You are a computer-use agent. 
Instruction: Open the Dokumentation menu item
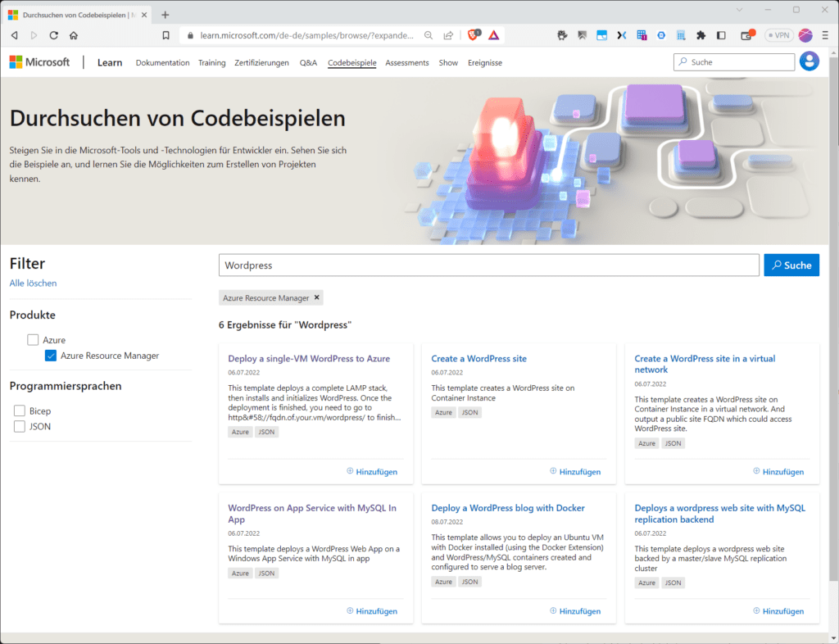point(163,62)
